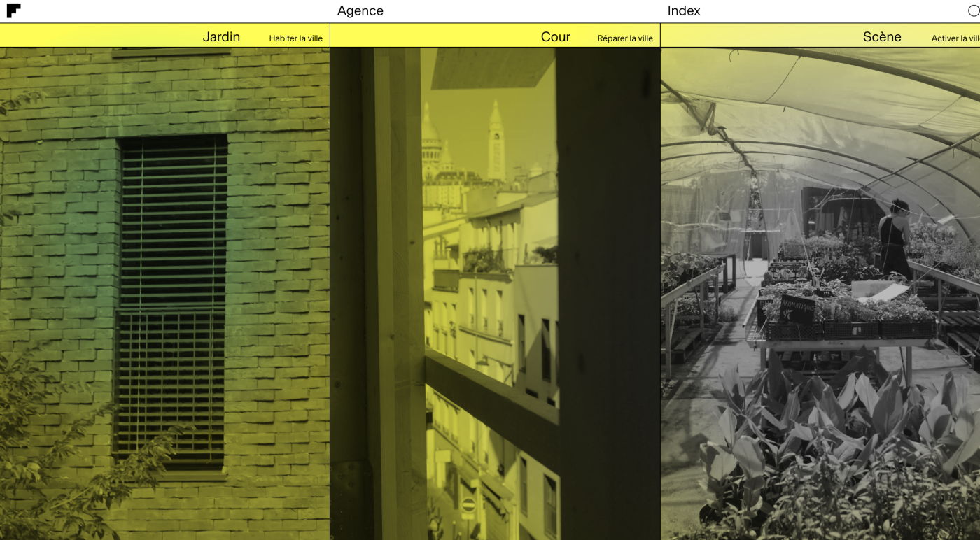The height and width of the screenshot is (540, 980).
Task: Click the person standing in the greenhouse
Action: [x=895, y=238]
